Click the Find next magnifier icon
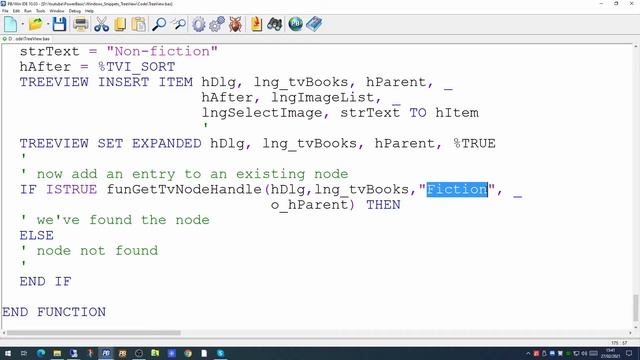The height and width of the screenshot is (360, 640). click(178, 24)
